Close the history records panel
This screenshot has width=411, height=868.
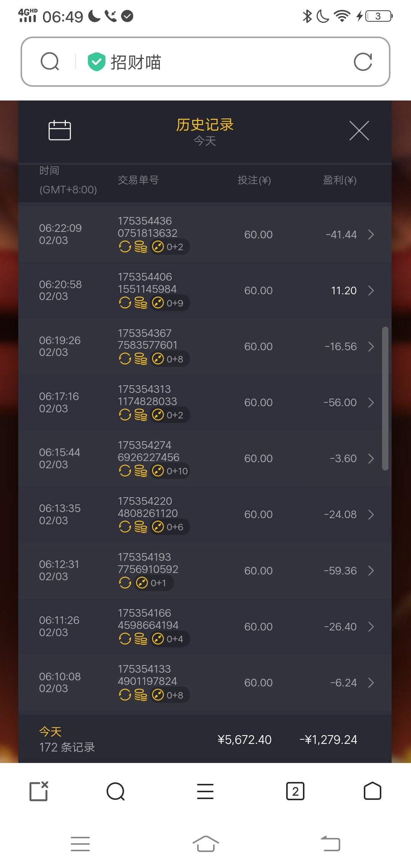[x=359, y=131]
